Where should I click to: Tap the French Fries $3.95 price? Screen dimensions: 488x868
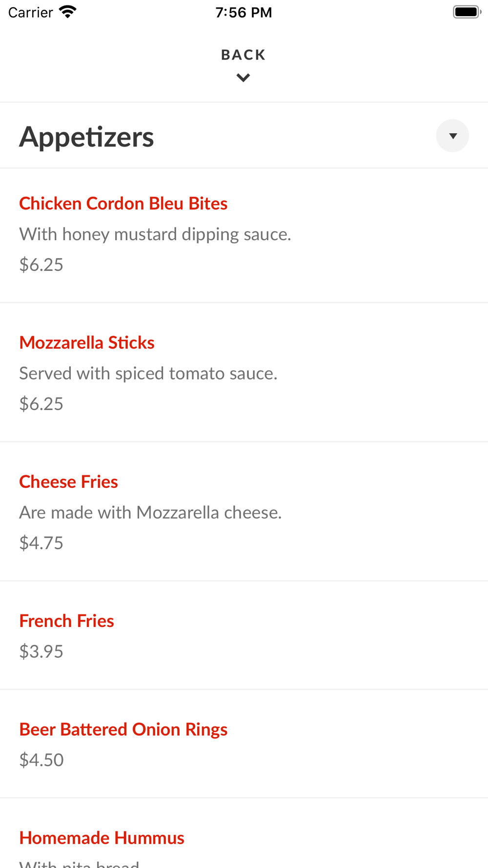41,651
